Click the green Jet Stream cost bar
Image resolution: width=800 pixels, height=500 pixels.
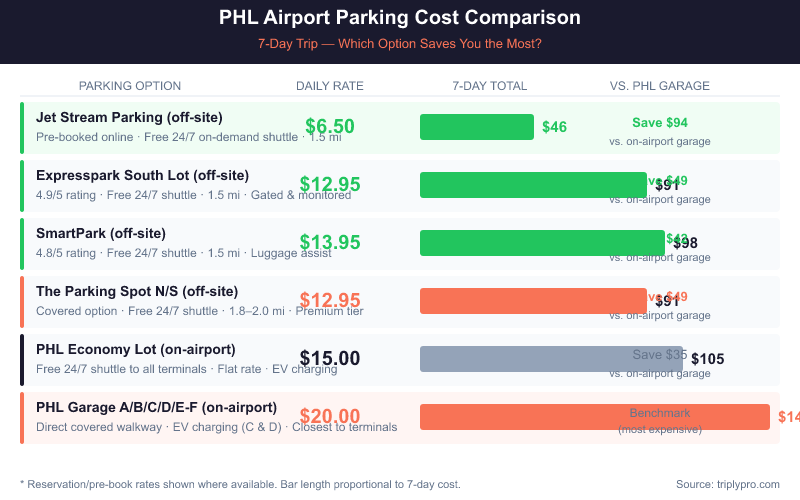477,127
